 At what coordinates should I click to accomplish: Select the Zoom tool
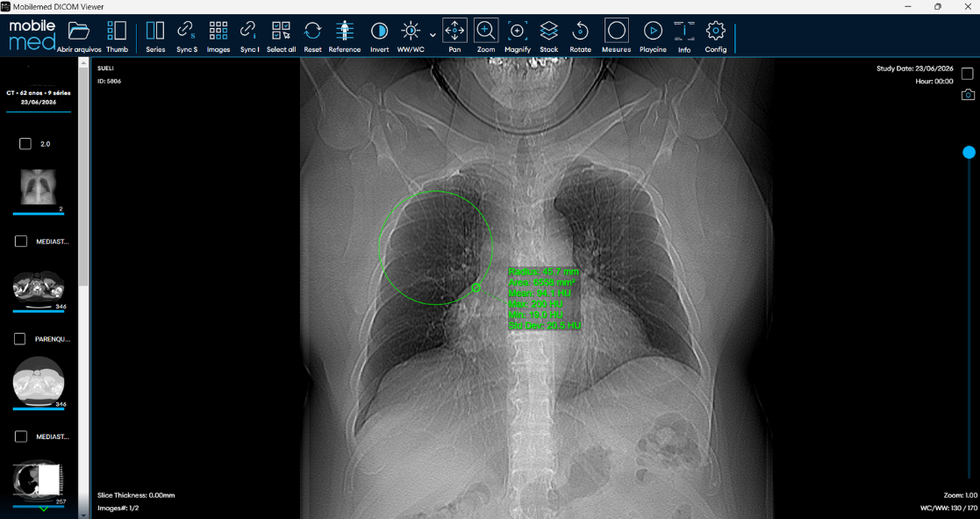(486, 36)
